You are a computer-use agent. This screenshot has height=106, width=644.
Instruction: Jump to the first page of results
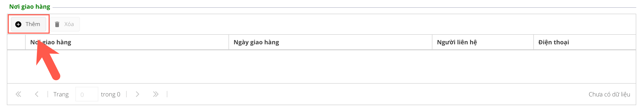click(18, 94)
